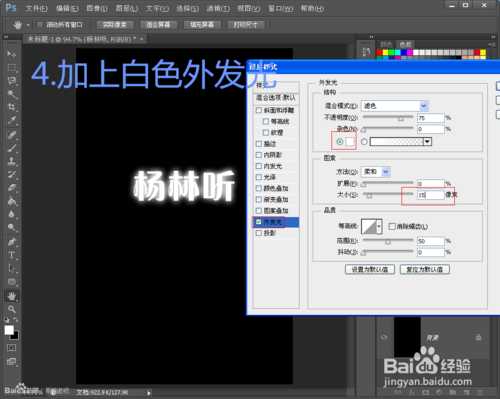500x399 pixels.
Task: Select the History Brush tool
Action: pyautogui.click(x=12, y=175)
